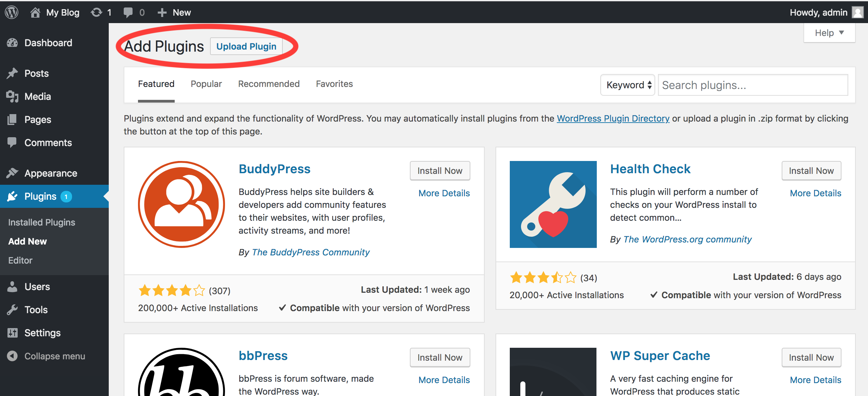
Task: Open the WordPress logo menu
Action: click(x=12, y=13)
